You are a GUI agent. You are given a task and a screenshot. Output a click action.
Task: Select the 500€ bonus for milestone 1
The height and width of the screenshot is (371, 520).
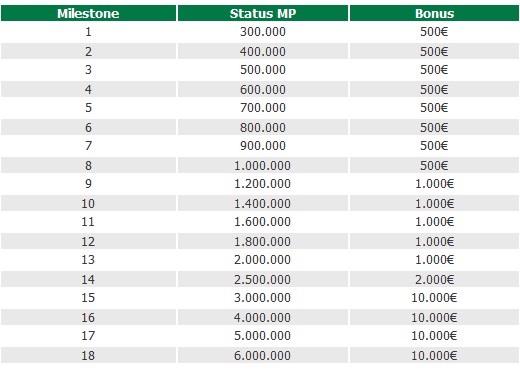[434, 32]
